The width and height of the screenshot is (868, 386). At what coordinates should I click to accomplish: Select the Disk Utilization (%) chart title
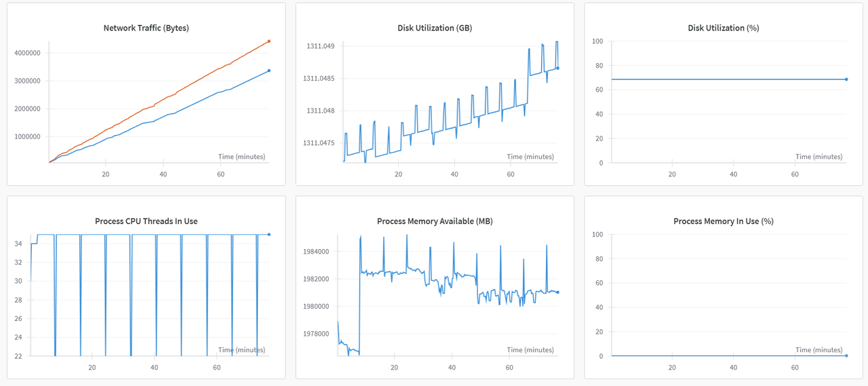pyautogui.click(x=723, y=28)
